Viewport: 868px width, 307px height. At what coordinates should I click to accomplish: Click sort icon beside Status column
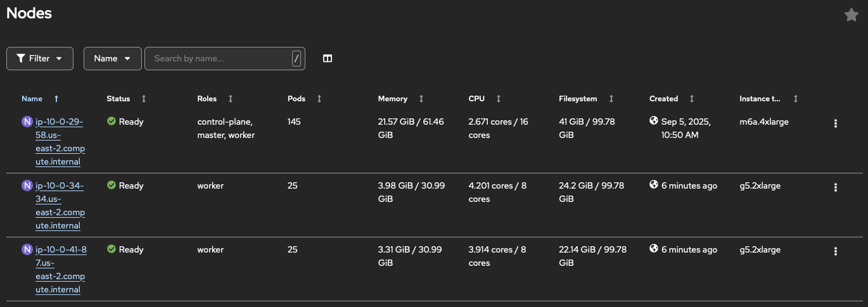[x=144, y=99]
